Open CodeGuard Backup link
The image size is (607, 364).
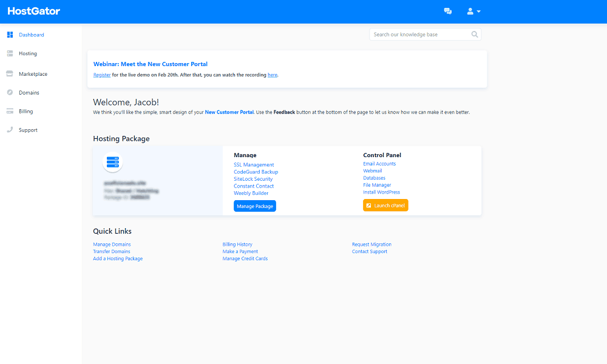256,172
